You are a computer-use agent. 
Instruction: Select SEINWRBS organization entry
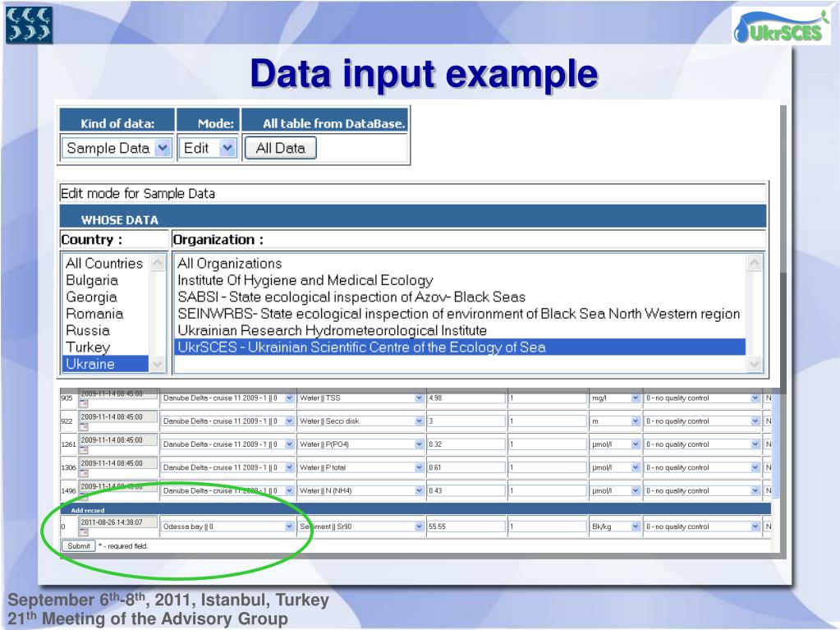[460, 314]
